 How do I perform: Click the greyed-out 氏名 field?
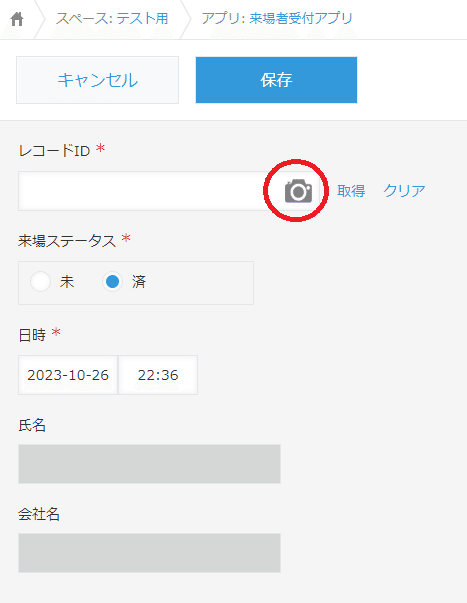coord(149,464)
